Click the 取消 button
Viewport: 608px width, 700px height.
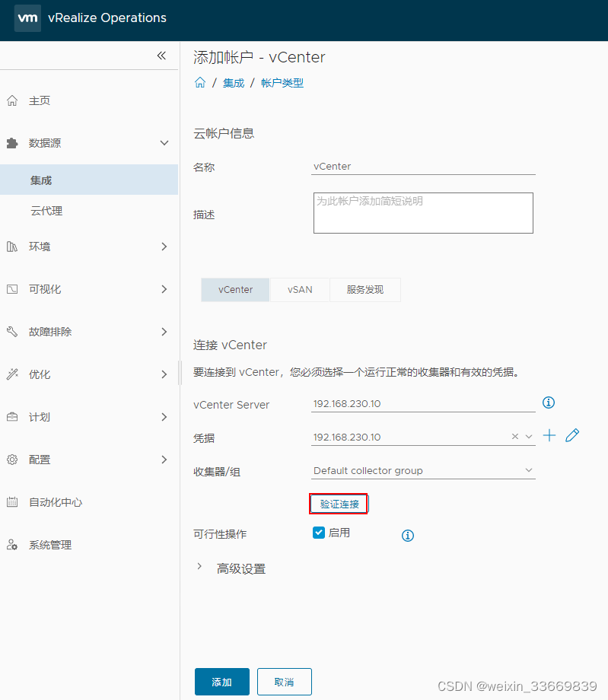[285, 682]
